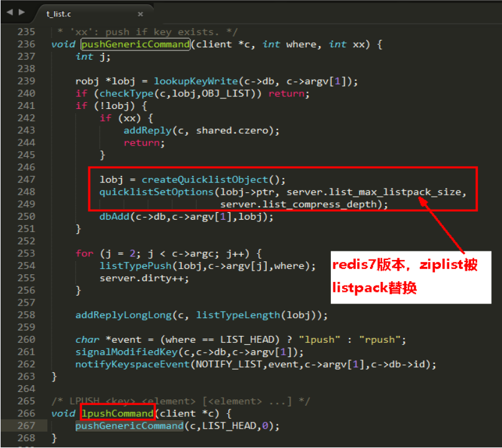Click the 'xx' comment on line 235

147,32
